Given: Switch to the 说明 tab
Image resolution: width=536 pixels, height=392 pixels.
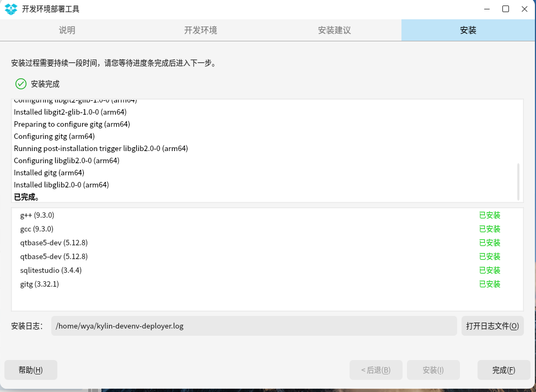Looking at the screenshot, I should tap(67, 30).
